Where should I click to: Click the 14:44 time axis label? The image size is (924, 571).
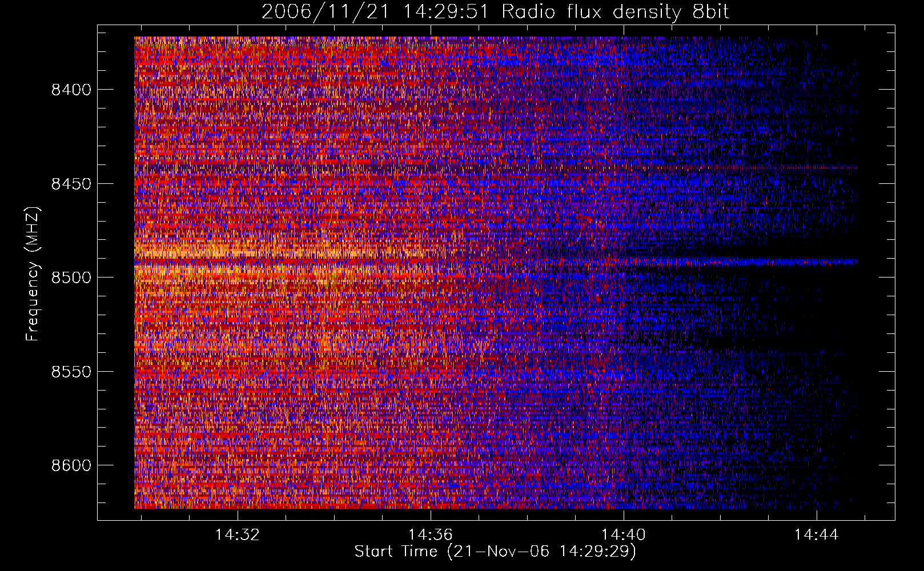pos(817,534)
